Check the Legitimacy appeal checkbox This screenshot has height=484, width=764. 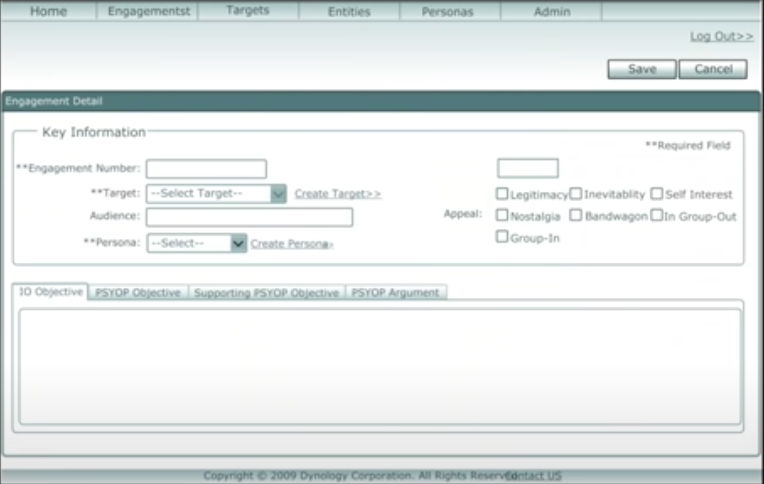502,194
